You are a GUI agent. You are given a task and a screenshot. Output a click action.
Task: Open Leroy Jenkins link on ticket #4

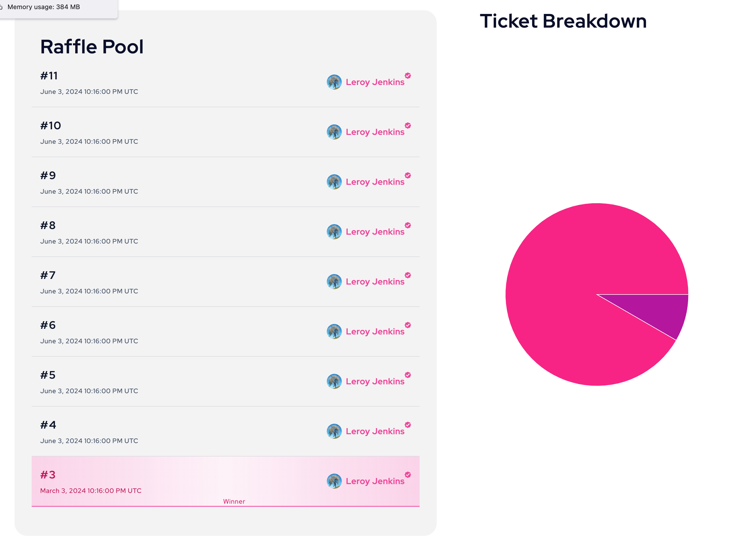(375, 431)
